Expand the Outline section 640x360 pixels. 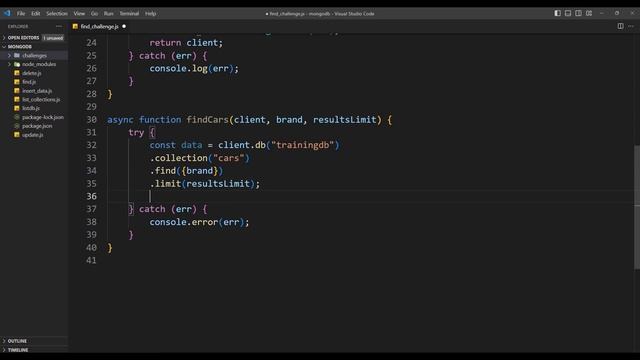4,341
